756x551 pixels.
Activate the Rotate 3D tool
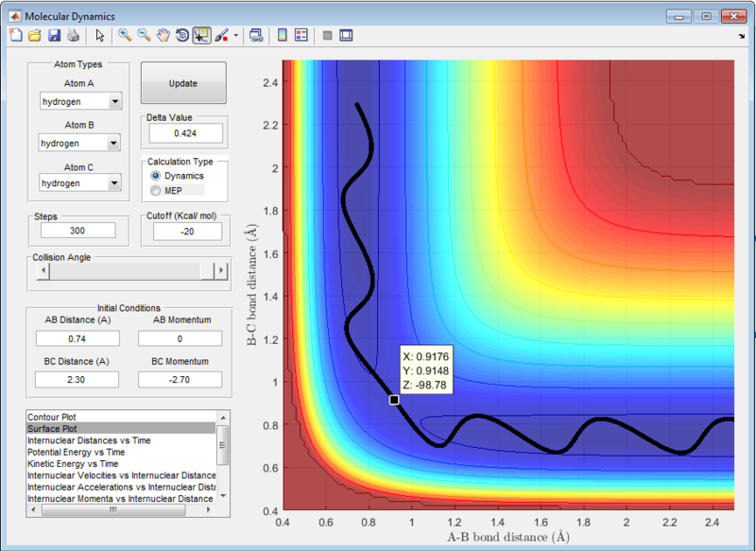click(x=181, y=36)
